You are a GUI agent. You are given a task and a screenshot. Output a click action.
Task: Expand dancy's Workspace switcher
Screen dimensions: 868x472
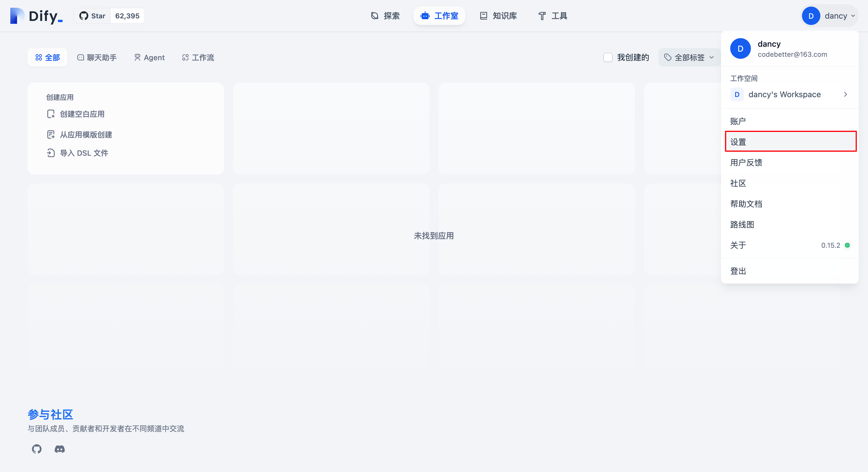pyautogui.click(x=789, y=95)
